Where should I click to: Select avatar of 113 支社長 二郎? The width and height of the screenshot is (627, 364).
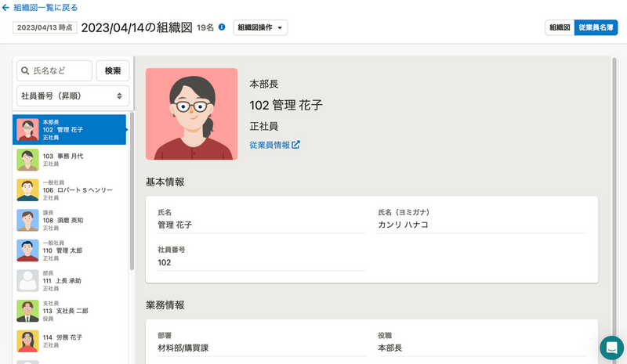coord(27,311)
